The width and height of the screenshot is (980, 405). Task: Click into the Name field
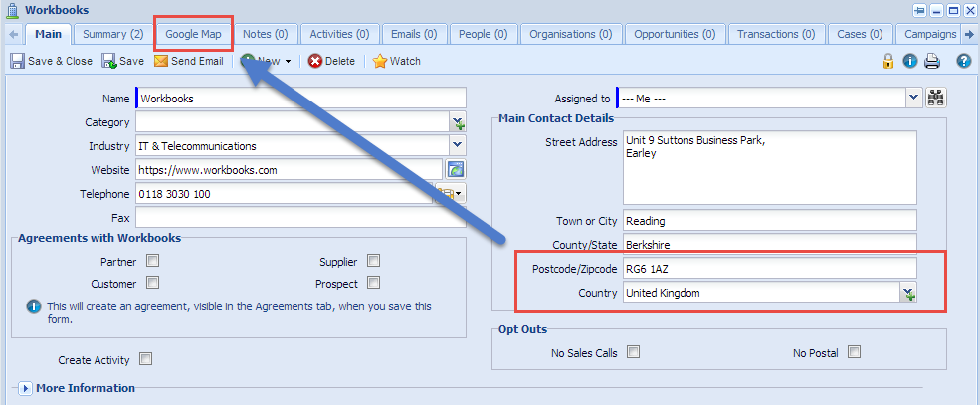pos(300,99)
